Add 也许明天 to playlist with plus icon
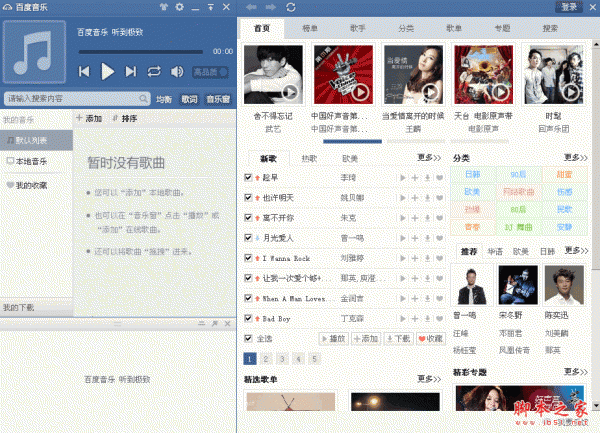 415,198
